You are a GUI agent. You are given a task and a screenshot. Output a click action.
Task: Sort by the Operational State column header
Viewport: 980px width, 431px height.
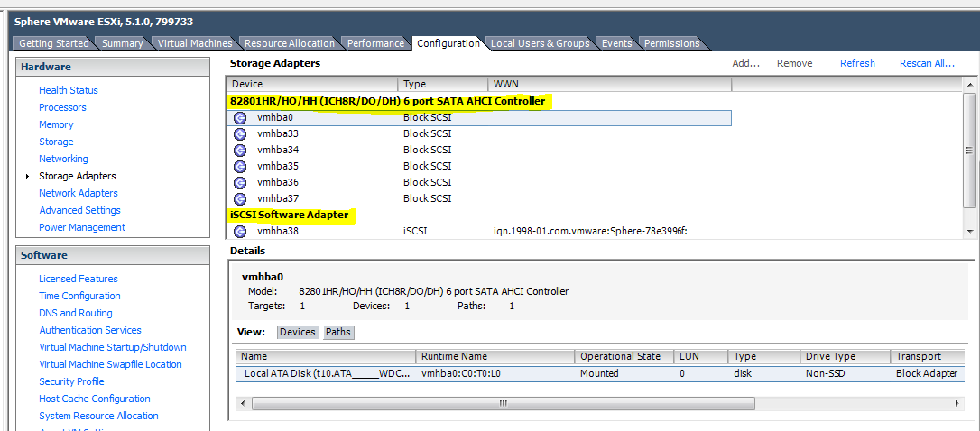tap(621, 356)
